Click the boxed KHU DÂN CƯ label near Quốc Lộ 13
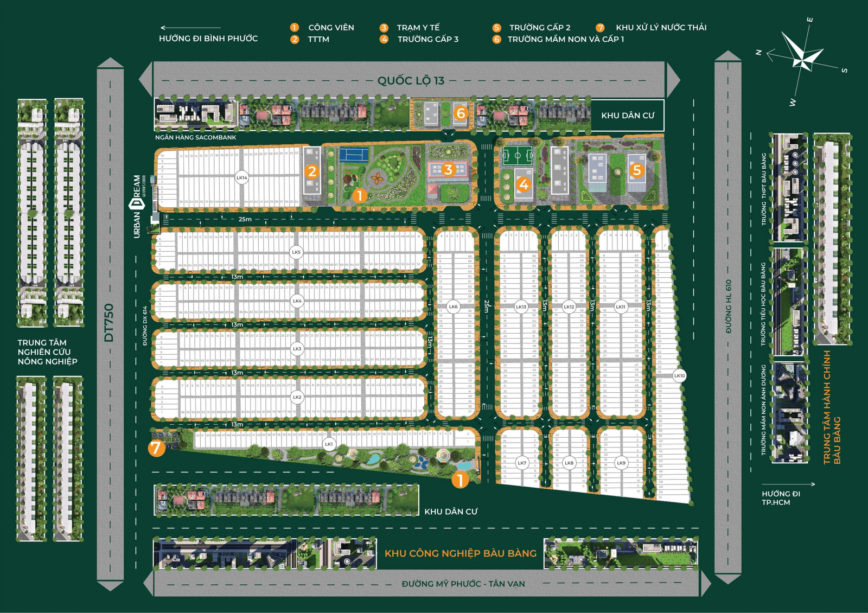 628,116
